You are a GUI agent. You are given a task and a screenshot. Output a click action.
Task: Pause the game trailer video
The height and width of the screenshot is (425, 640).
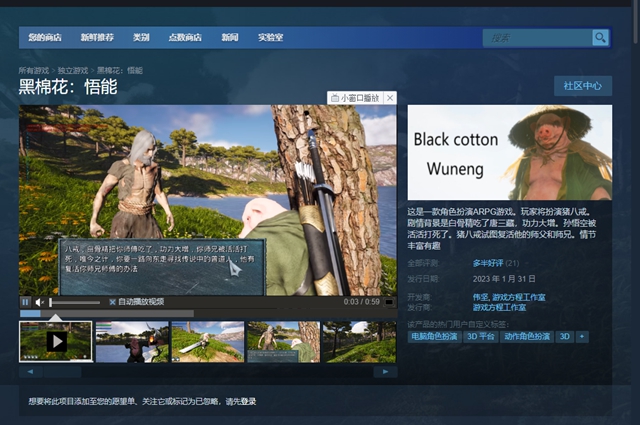point(26,301)
